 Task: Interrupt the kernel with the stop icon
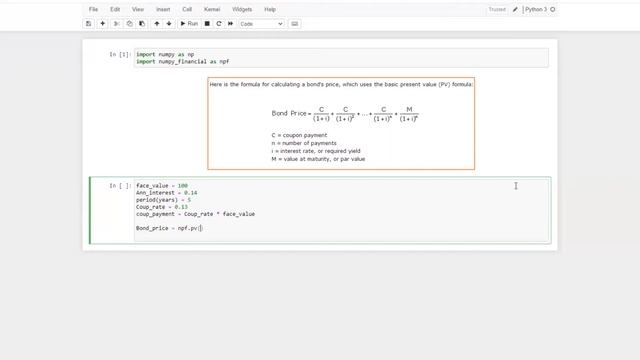point(207,24)
